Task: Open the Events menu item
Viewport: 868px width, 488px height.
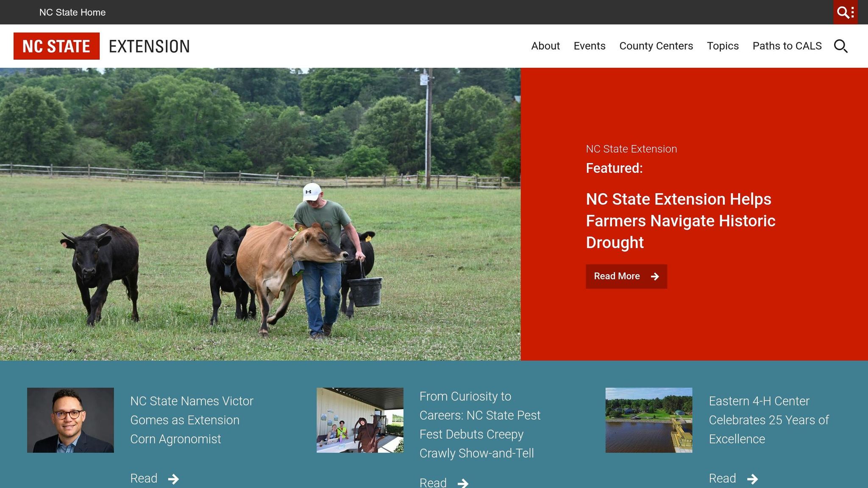Action: tap(590, 46)
